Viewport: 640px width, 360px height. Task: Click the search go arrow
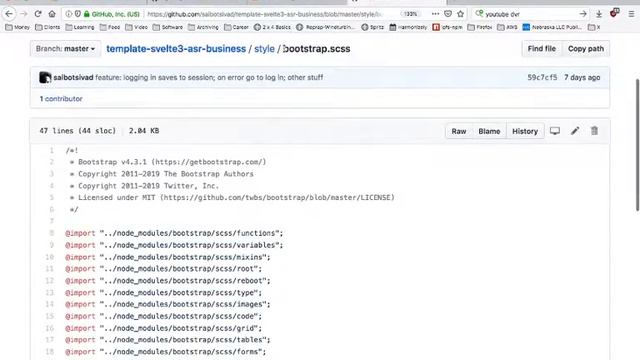coord(583,14)
